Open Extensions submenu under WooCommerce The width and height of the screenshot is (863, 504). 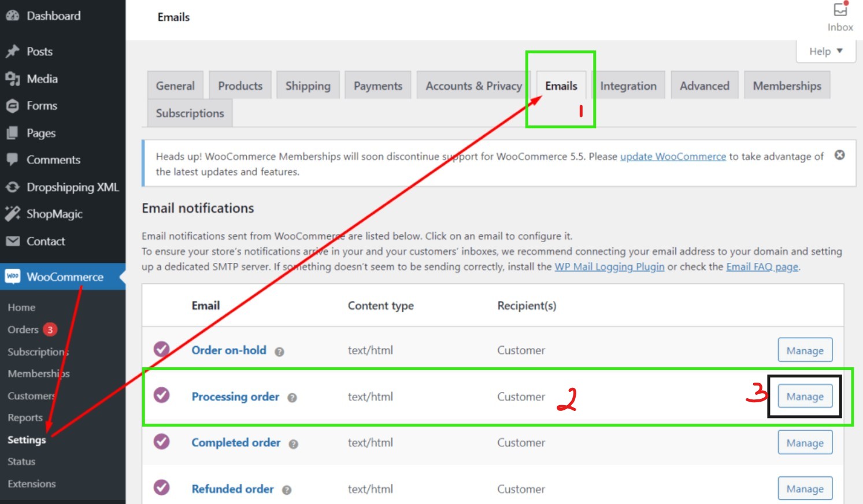pos(32,484)
